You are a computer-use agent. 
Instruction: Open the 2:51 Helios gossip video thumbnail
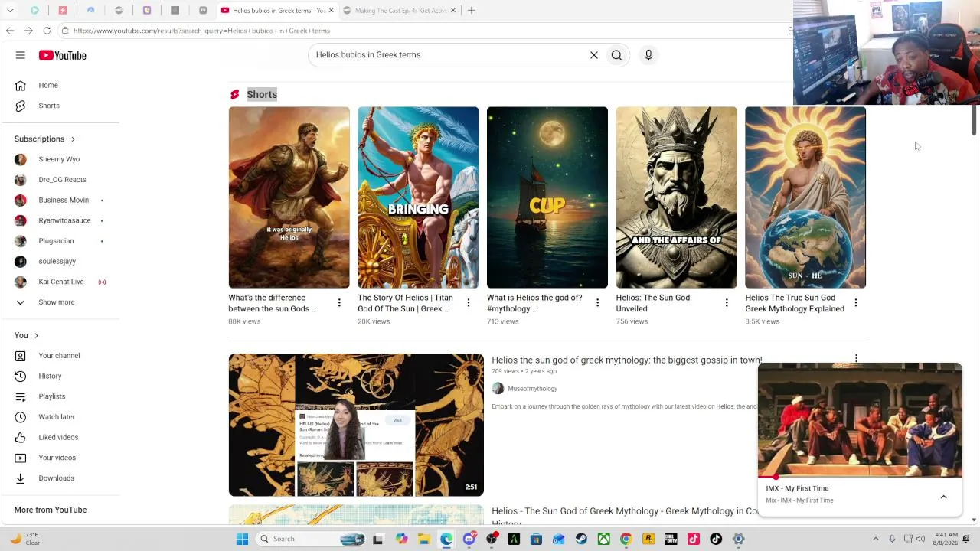(x=356, y=425)
